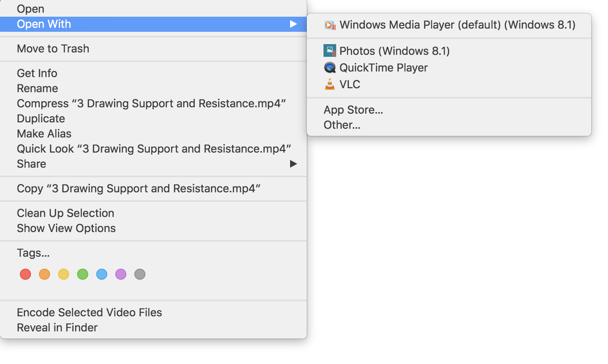
Task: Apply the yellow tag color
Action: 64,274
